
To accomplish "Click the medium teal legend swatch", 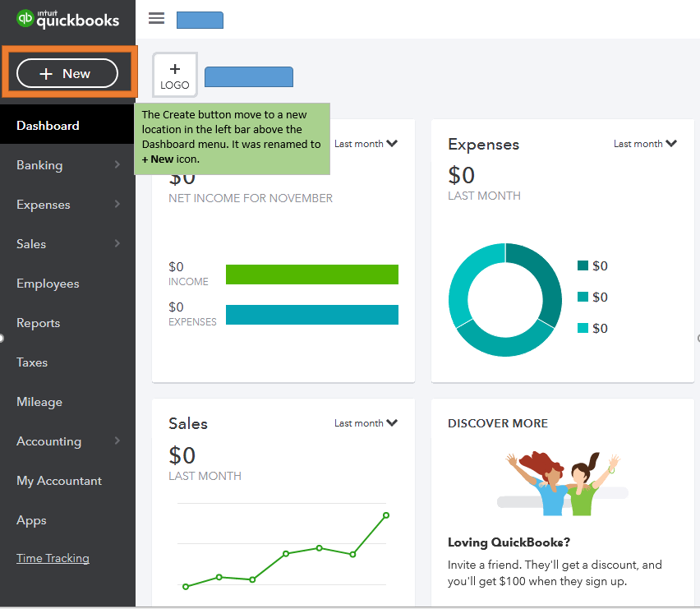I will [x=583, y=297].
